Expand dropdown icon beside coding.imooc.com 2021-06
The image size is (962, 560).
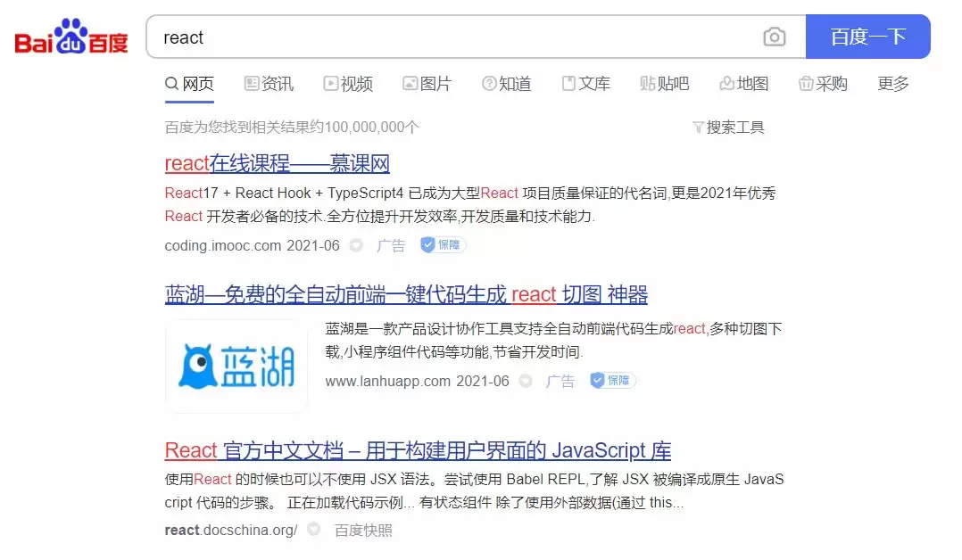tap(356, 245)
